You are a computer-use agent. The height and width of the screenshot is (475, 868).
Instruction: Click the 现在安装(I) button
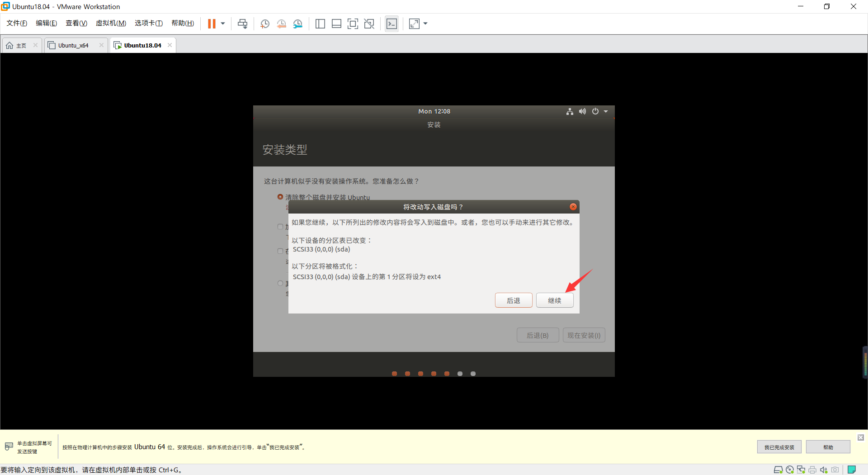pos(584,335)
